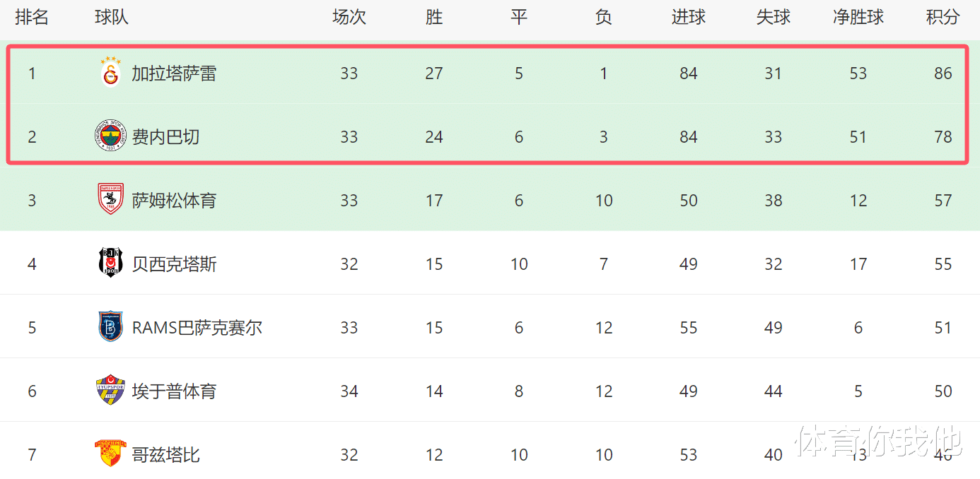980x479 pixels.
Task: Click the RAMS巴萨克赛尔 blue badge
Action: 110,326
